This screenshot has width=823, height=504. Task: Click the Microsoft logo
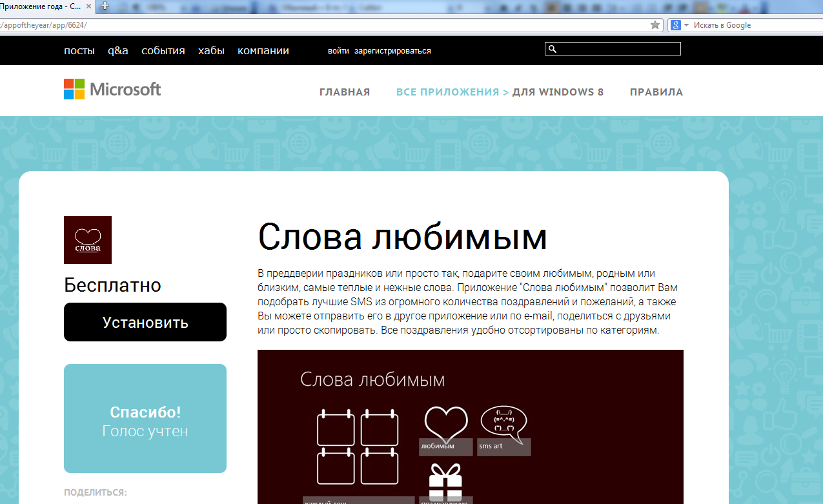click(112, 89)
